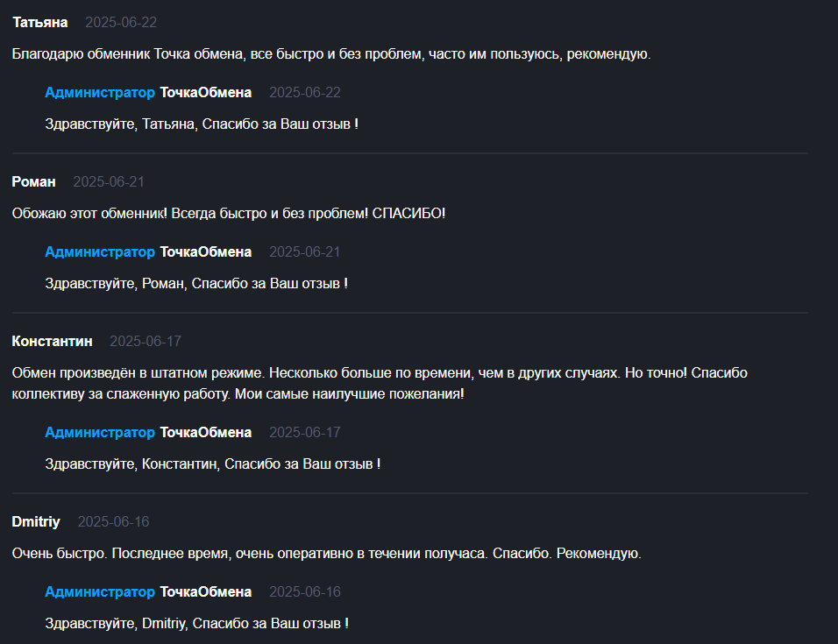The height and width of the screenshot is (644, 838).
Task: Click Роман's review 'Обожаю этот обменник!'
Action: 229,214
